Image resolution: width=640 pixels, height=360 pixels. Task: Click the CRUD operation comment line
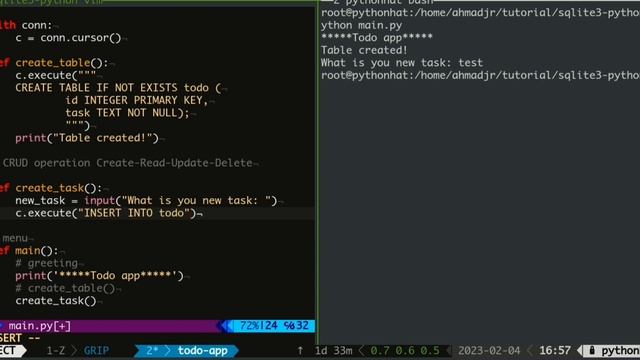click(127, 163)
